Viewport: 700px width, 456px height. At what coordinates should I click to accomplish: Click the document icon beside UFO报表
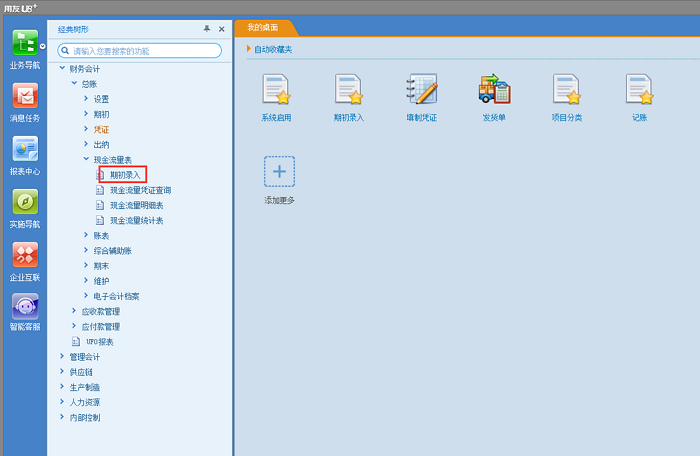click(76, 342)
